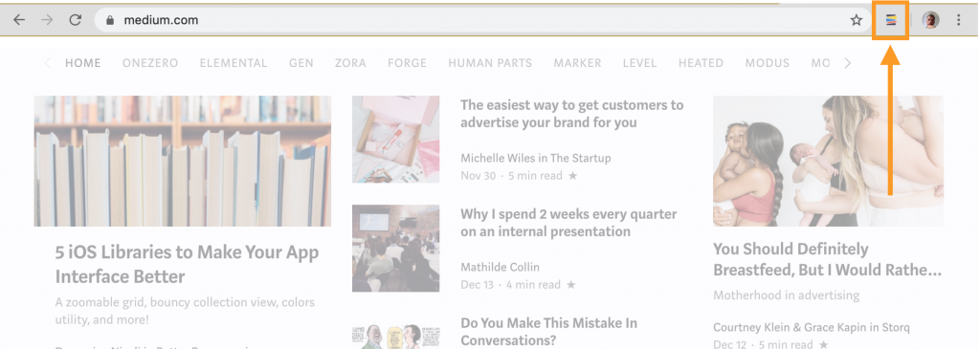Bookmark page with the star icon
This screenshot has height=349, width=980.
coord(857,20)
